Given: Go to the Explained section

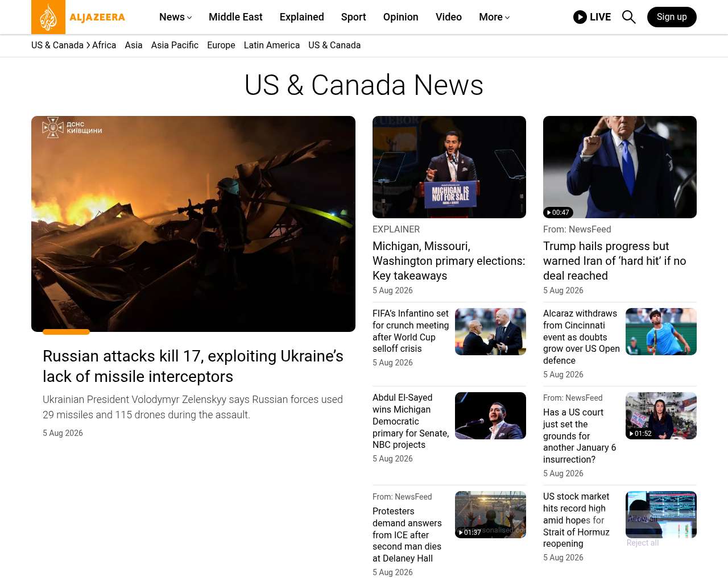Looking at the screenshot, I should pyautogui.click(x=302, y=17).
